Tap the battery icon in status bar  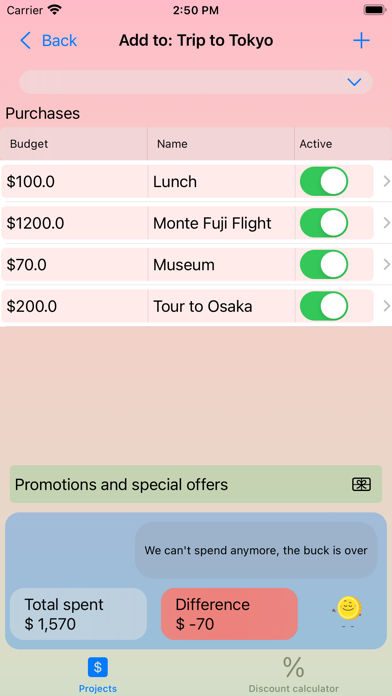click(374, 10)
